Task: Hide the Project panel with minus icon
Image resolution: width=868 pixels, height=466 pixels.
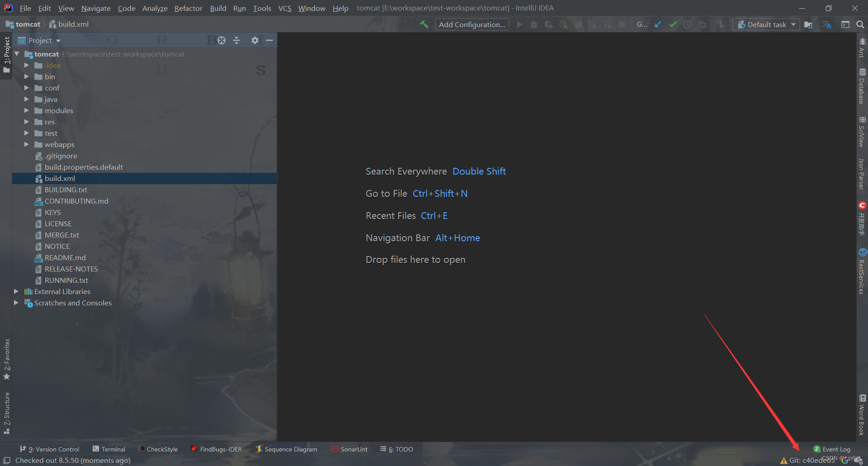Action: click(x=269, y=40)
